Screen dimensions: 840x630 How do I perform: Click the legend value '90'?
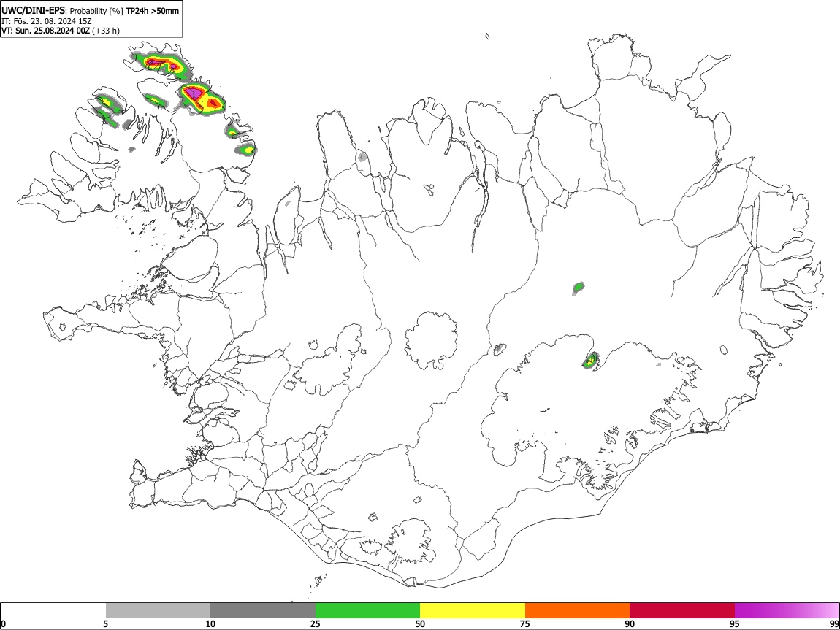pos(630,623)
